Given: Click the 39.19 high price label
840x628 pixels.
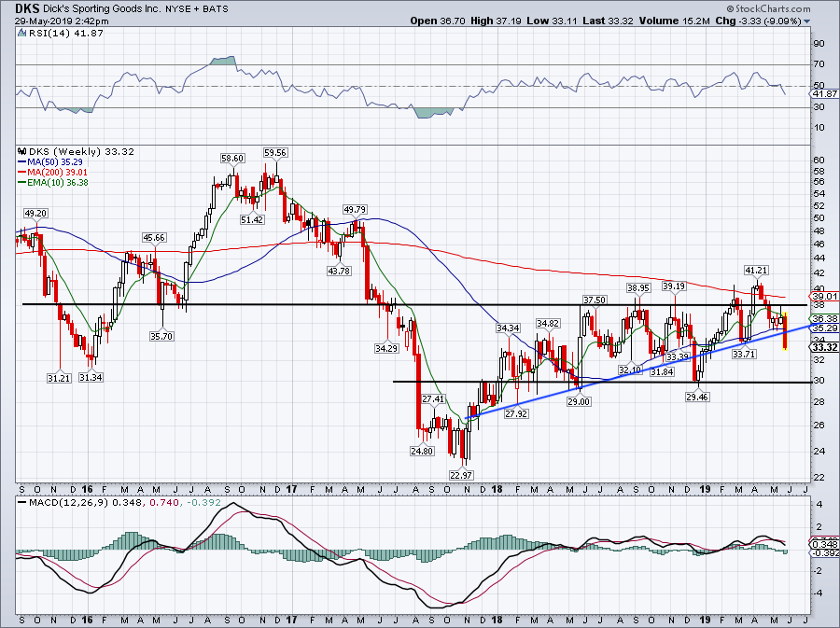Looking at the screenshot, I should coord(673,286).
